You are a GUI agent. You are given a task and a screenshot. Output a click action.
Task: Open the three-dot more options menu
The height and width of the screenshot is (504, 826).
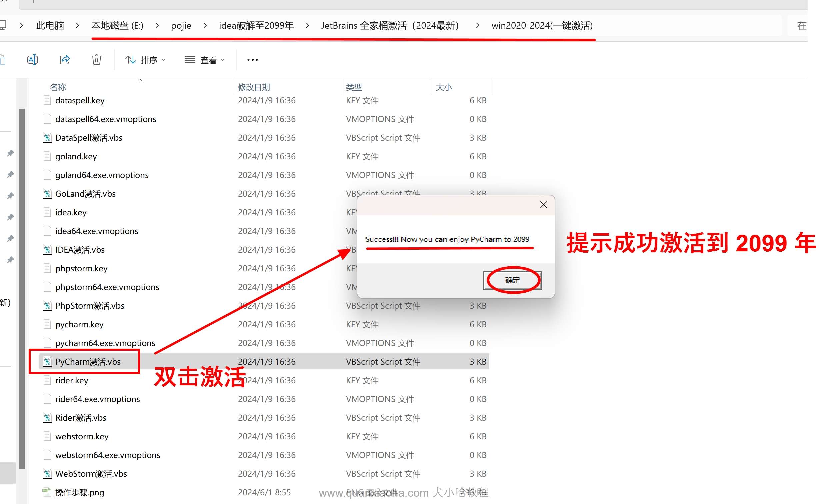point(252,60)
